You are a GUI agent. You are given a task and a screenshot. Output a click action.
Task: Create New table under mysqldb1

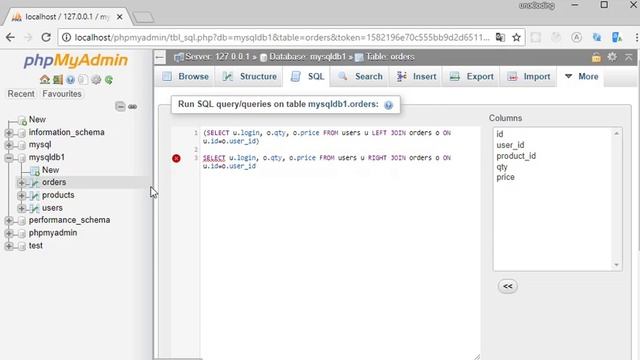point(50,170)
